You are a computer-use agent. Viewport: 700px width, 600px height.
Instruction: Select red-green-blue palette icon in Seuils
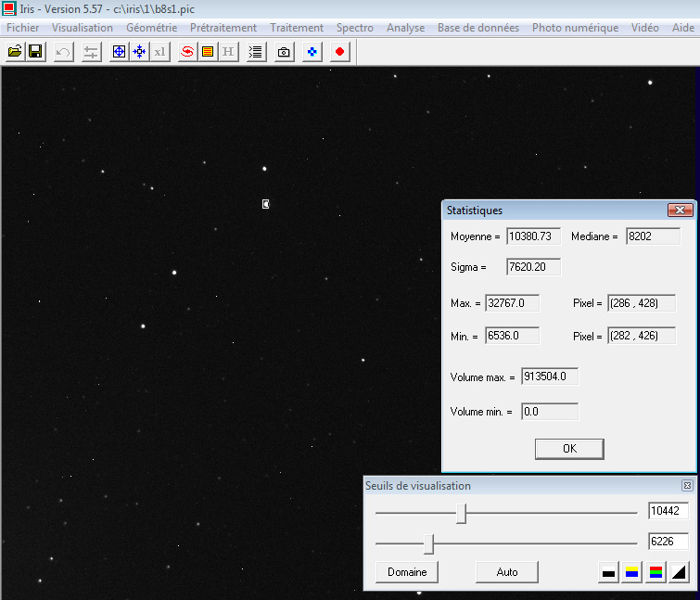(655, 572)
